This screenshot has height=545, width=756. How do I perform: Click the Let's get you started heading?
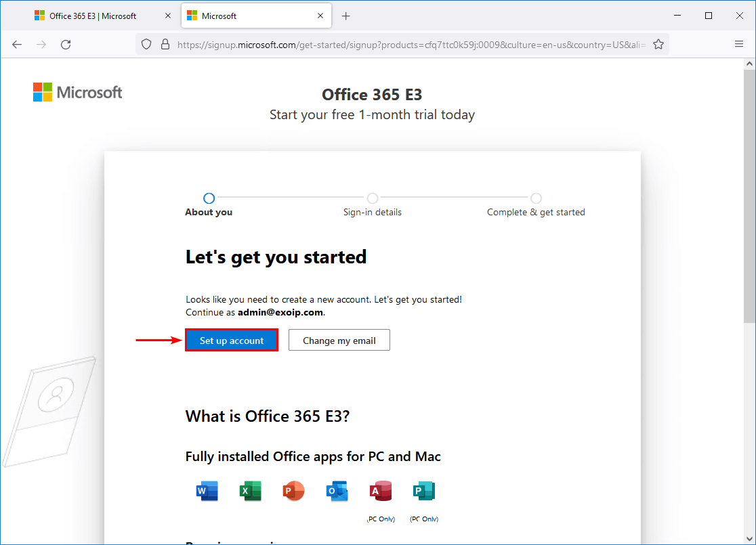pos(276,257)
